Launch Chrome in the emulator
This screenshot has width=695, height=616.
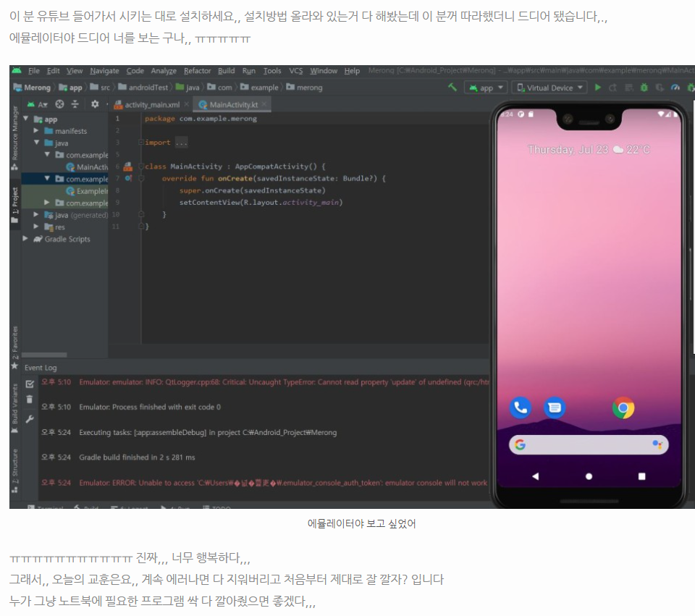pos(623,408)
